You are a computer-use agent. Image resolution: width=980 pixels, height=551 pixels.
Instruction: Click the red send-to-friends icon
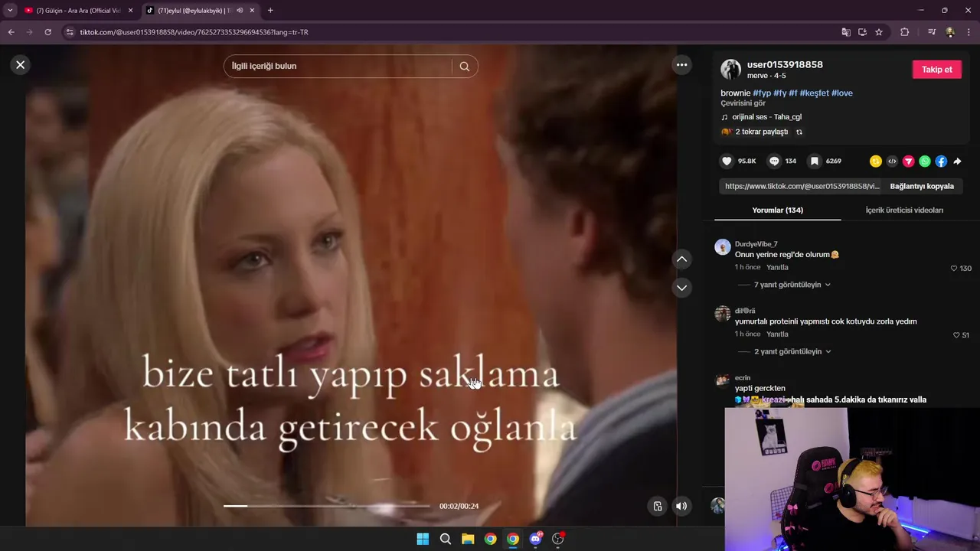coord(908,161)
